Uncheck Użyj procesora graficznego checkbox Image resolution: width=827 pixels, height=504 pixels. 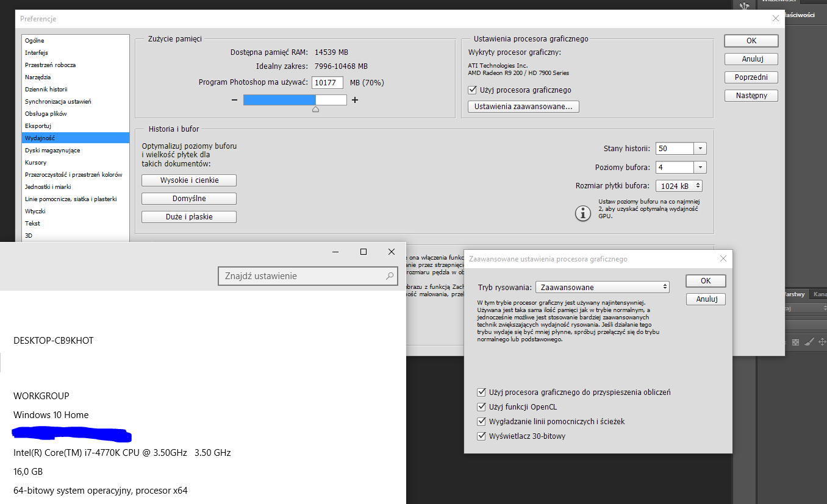[472, 90]
